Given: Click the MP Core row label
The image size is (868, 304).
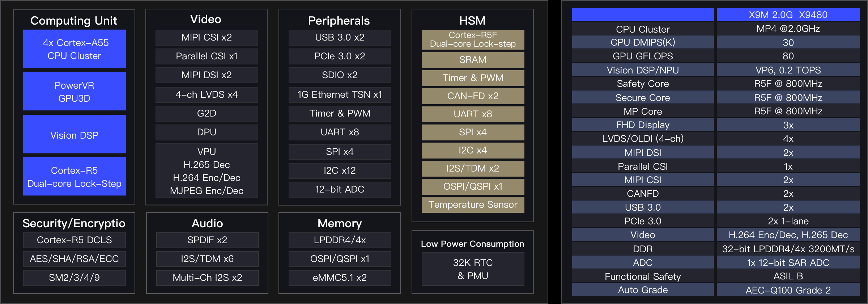Looking at the screenshot, I should tap(643, 111).
